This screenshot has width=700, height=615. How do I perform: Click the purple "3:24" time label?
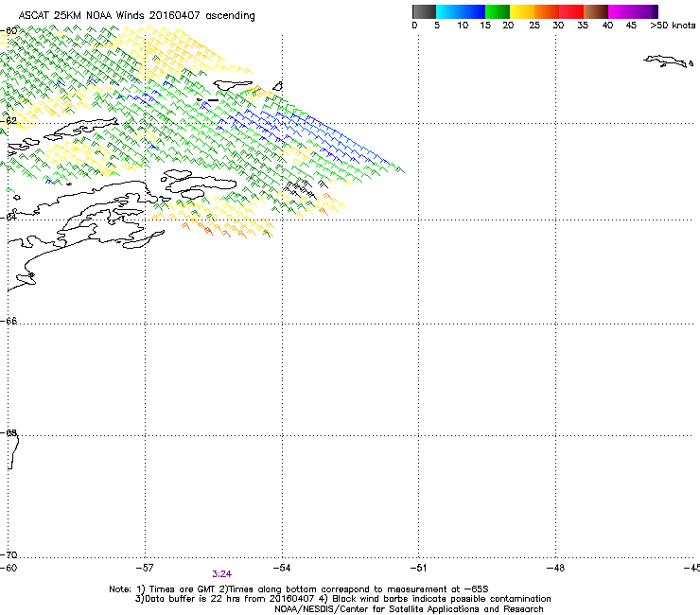[222, 574]
